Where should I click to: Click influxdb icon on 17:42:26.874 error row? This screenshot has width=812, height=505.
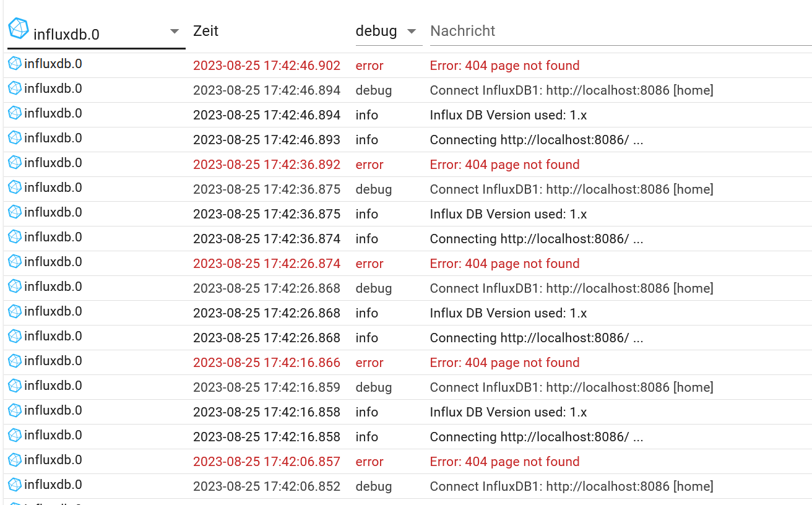tap(15, 261)
